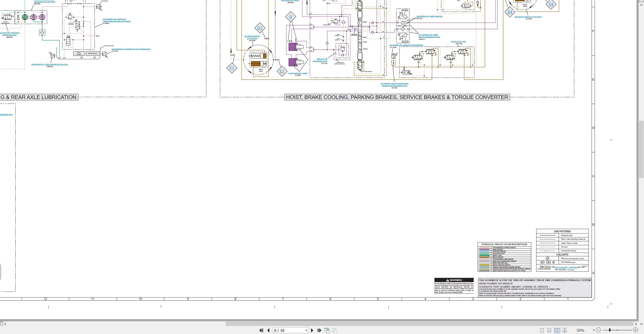644x334 pixels.
Task: Open the Sensor GP - Accumulator Pressure link
Action: [406, 45]
